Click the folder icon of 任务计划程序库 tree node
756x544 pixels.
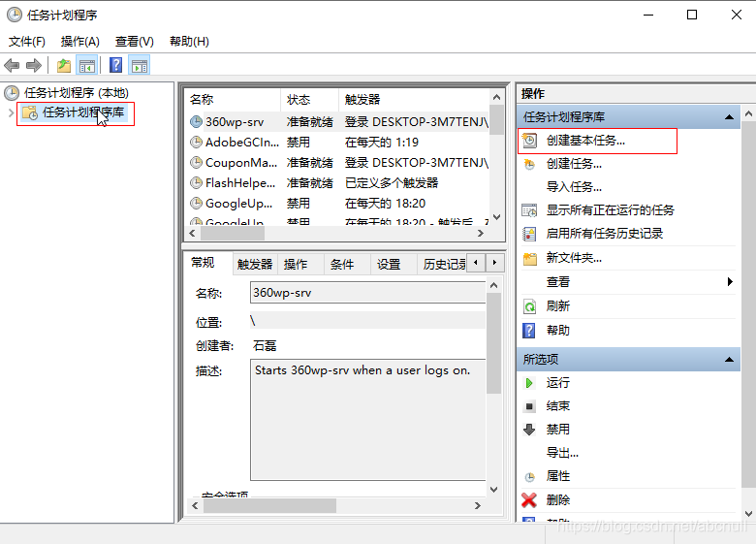[30, 112]
